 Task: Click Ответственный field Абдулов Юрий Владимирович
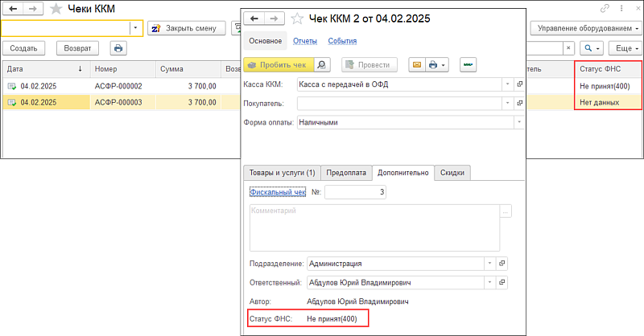(395, 282)
